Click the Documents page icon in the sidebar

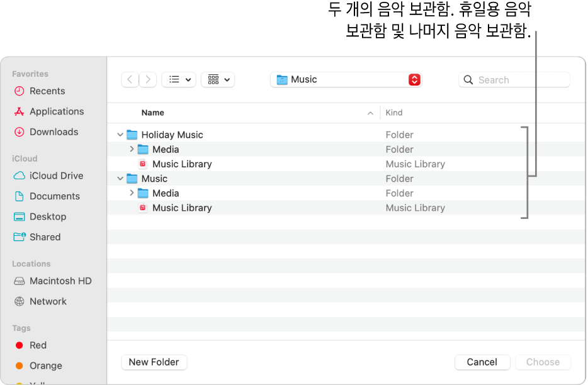tap(19, 196)
